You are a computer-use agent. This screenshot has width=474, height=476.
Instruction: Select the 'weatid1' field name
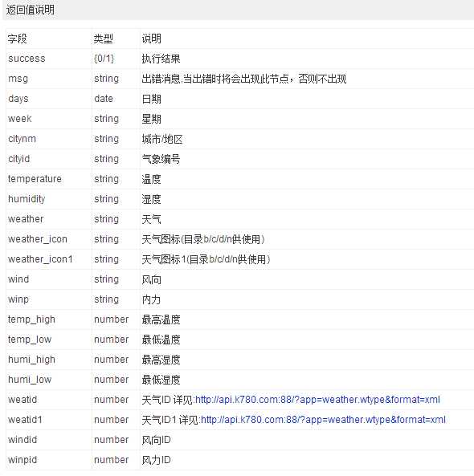(25, 419)
